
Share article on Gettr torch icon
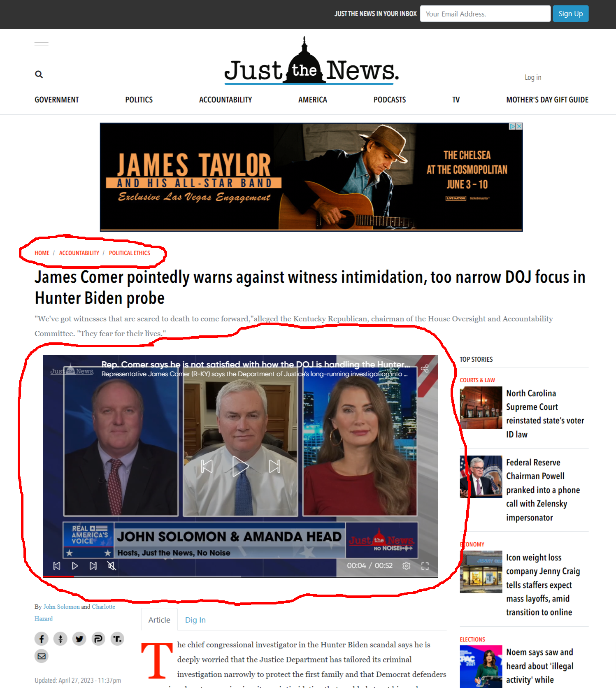click(x=60, y=639)
